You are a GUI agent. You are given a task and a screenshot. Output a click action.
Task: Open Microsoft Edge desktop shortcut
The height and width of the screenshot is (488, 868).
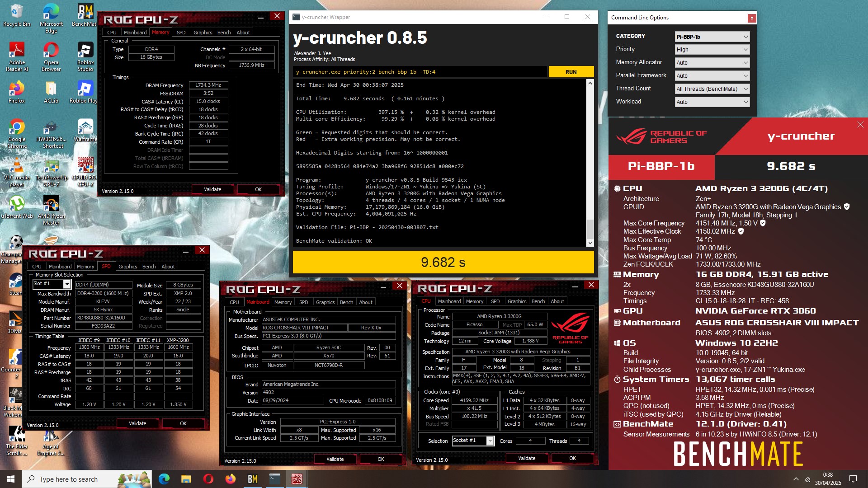click(51, 19)
